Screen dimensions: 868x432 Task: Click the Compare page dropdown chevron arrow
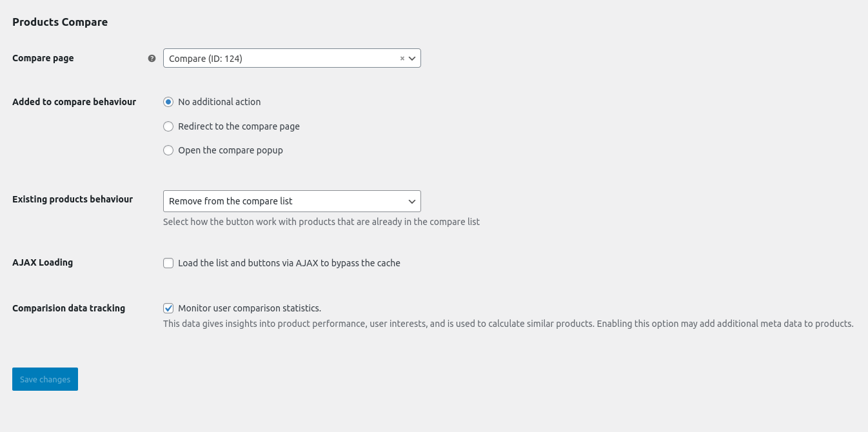tap(413, 58)
